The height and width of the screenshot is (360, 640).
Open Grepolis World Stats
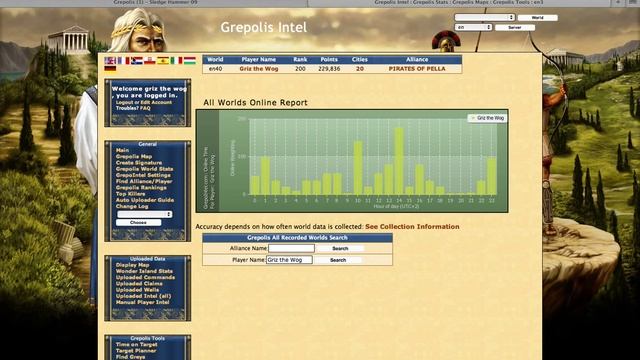pyautogui.click(x=144, y=169)
